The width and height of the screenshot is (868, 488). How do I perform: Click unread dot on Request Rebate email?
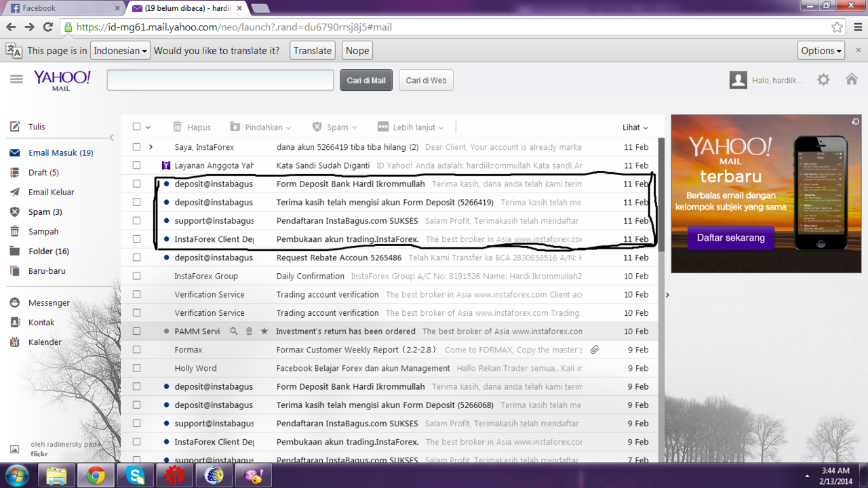[x=166, y=258]
